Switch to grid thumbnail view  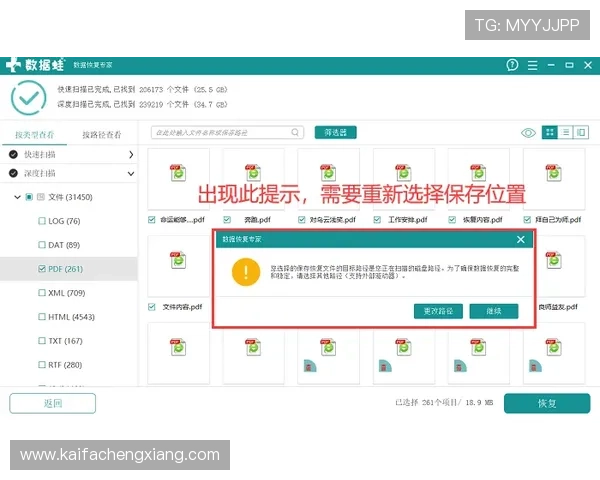(x=550, y=132)
